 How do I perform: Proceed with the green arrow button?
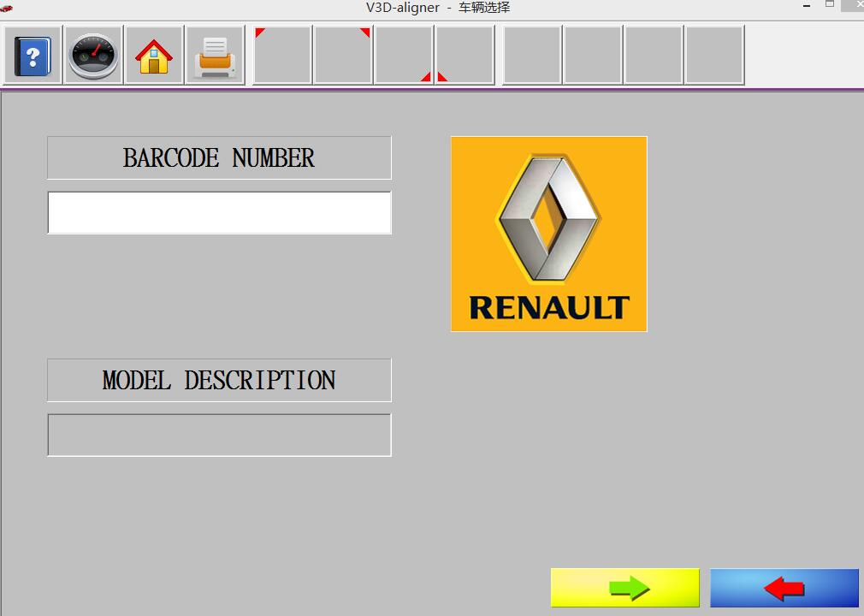tap(624, 588)
